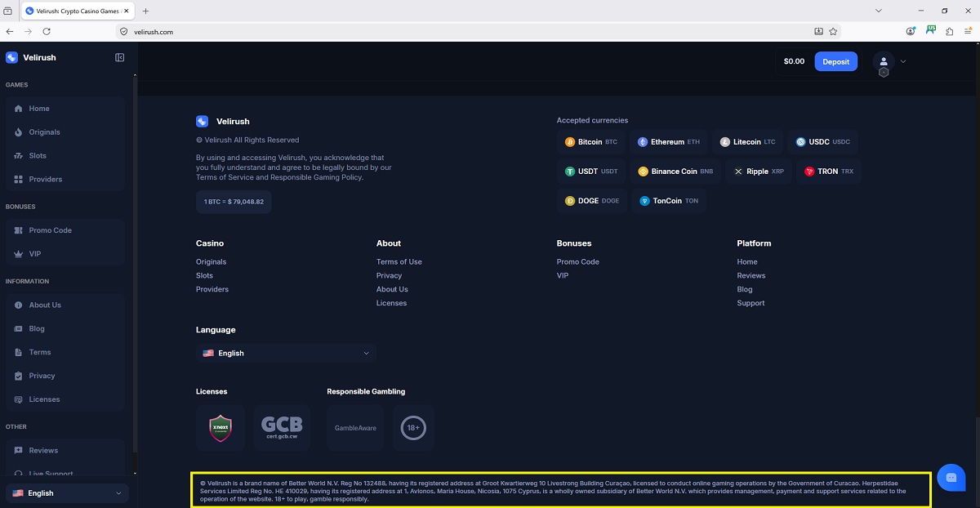The width and height of the screenshot is (980, 508).
Task: Select the TonCoin TON currency chip
Action: [669, 201]
